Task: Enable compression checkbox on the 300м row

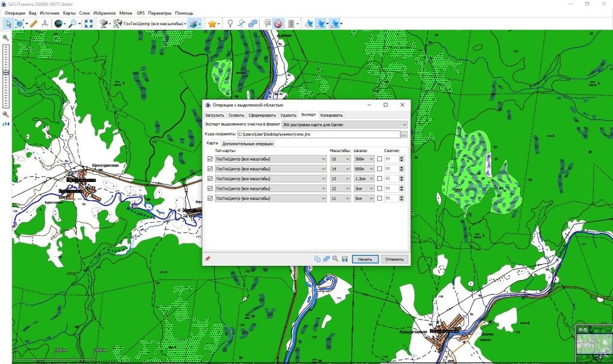Action: [x=380, y=159]
